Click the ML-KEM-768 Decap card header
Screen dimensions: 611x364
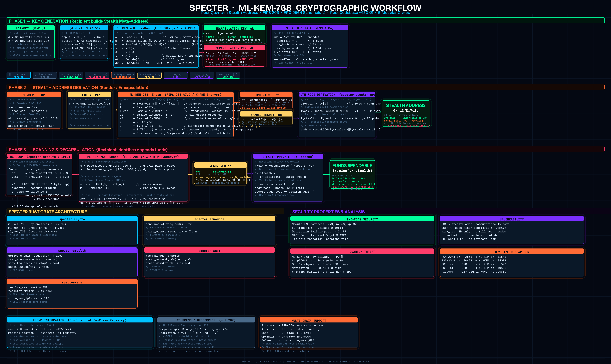pos(133,157)
